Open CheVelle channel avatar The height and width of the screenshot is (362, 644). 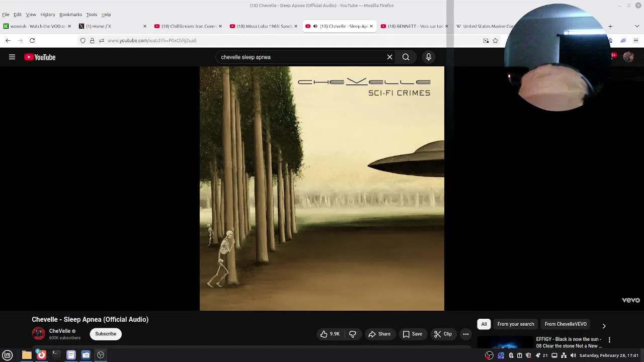pyautogui.click(x=38, y=334)
